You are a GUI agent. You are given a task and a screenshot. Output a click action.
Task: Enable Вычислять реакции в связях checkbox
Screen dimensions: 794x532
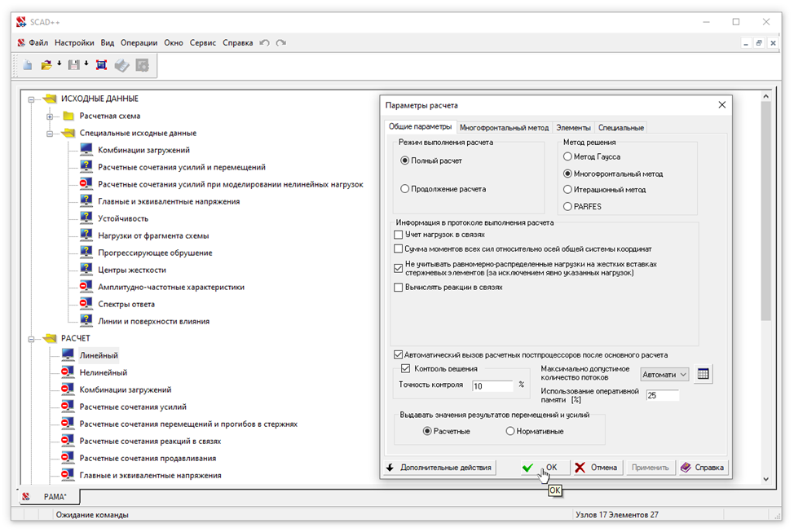point(399,288)
